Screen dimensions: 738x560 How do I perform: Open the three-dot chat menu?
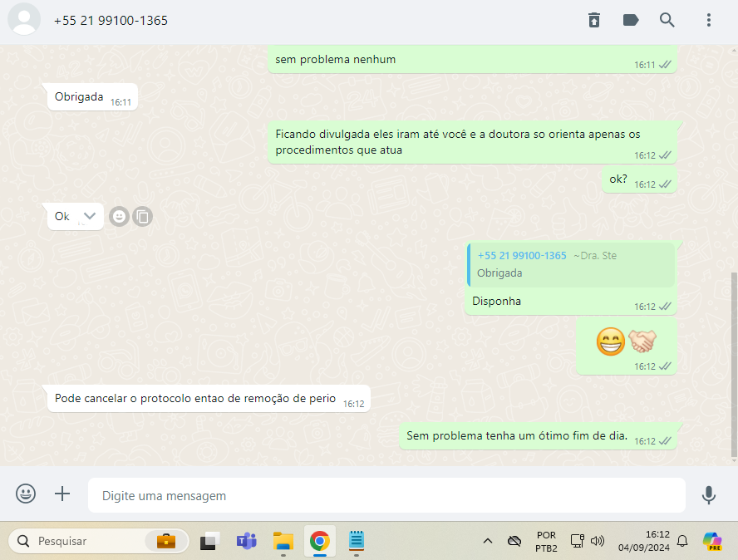coord(708,20)
